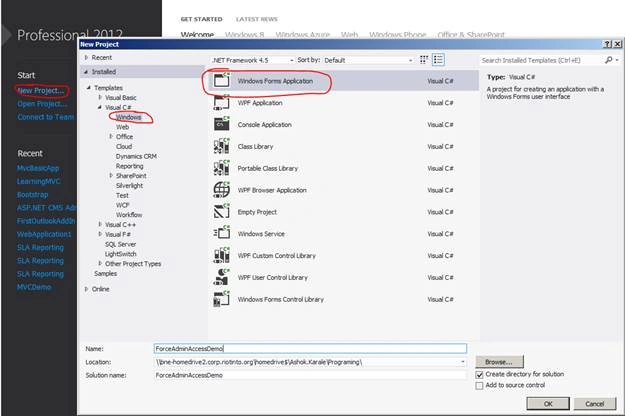Select the Windows Service template icon

pos(221,233)
